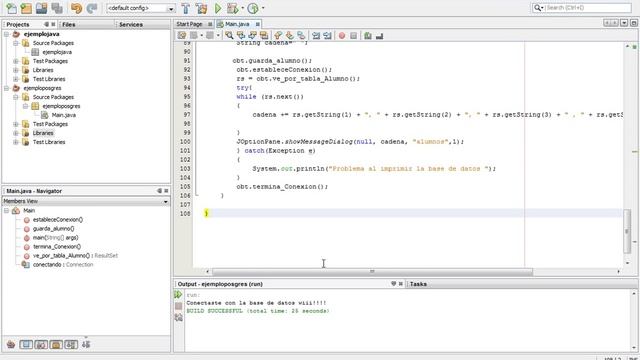Click Stop Macro Recording icon
Viewport: 640px width, 360px height.
[x=353, y=36]
